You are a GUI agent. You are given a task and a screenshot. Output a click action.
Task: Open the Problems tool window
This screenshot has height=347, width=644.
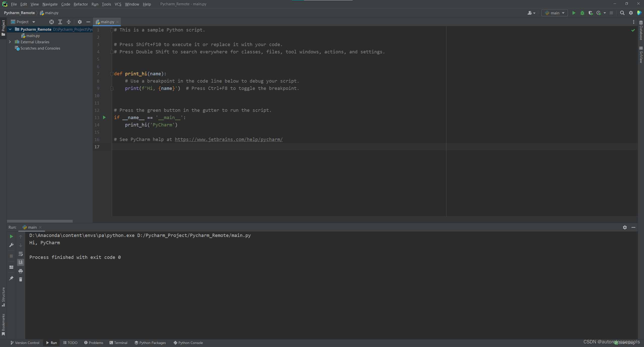[93, 343]
